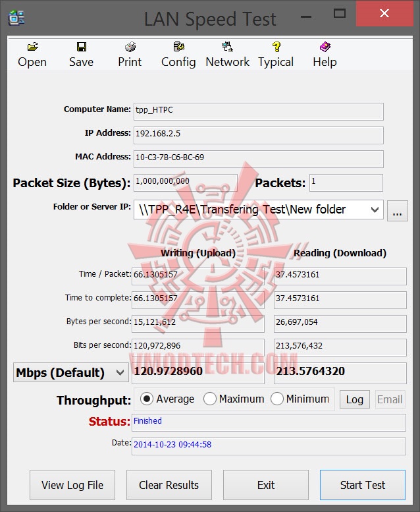Click the date 2014-10-23 09:44:58 field

click(269, 446)
